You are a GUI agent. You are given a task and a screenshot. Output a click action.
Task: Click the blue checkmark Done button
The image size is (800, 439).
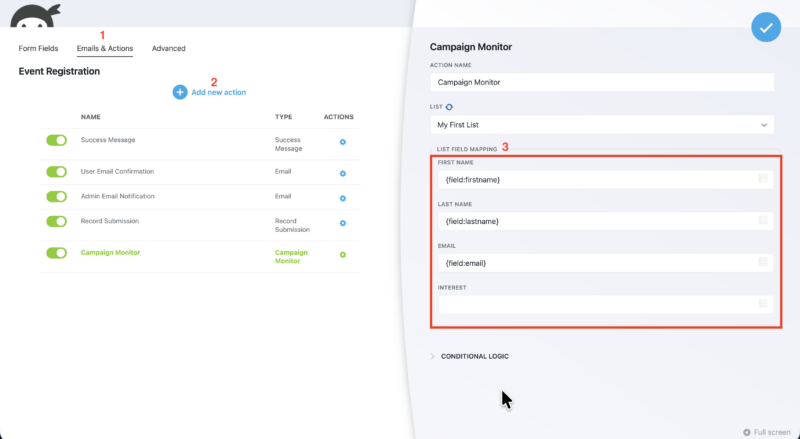click(x=766, y=27)
